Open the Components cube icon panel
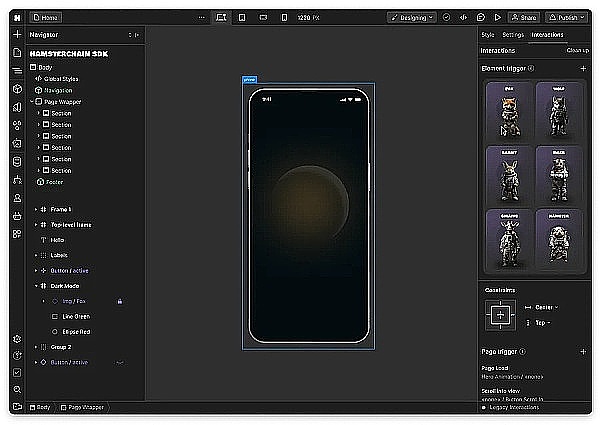The height and width of the screenshot is (425, 600). 17,88
